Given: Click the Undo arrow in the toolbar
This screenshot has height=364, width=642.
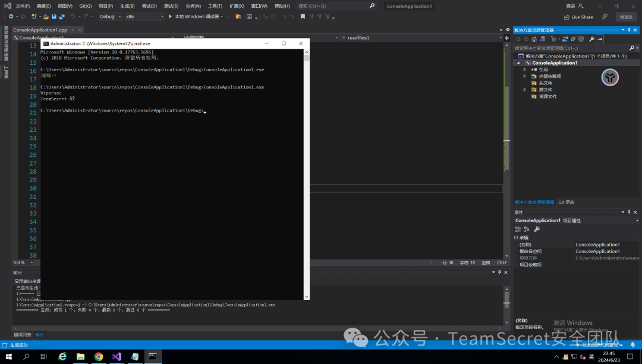Looking at the screenshot, I should click(x=73, y=17).
